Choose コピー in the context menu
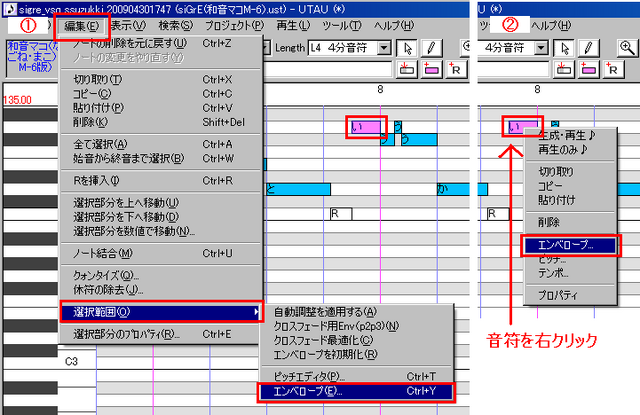The width and height of the screenshot is (640, 415). pos(570,186)
